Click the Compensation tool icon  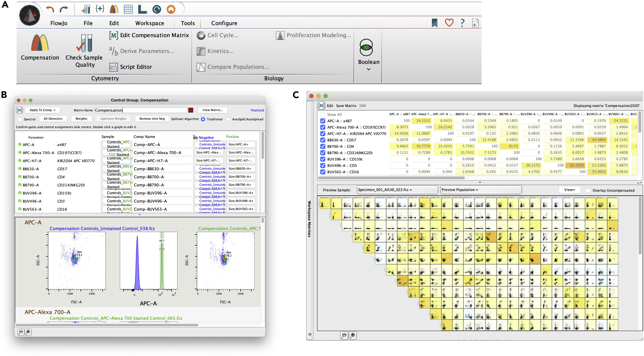40,43
